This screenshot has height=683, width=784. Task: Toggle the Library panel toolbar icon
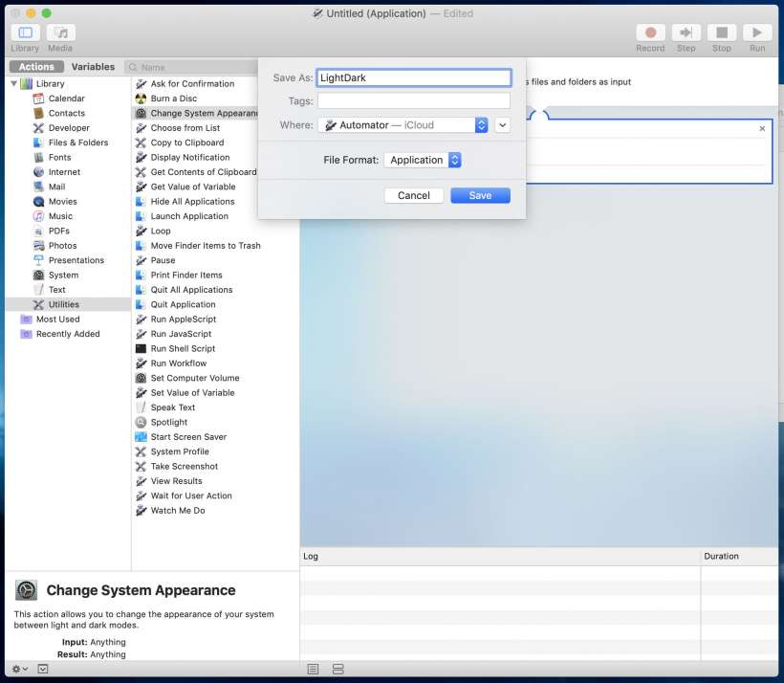25,33
